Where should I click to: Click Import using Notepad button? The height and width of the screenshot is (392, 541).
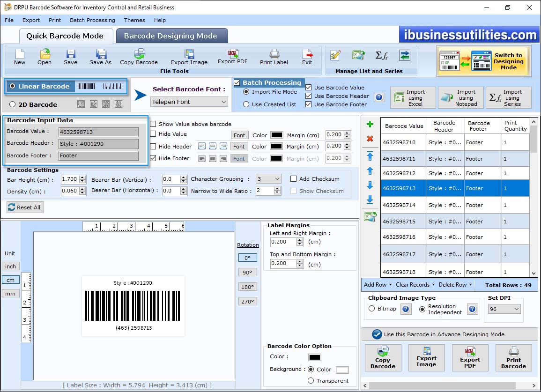click(461, 98)
